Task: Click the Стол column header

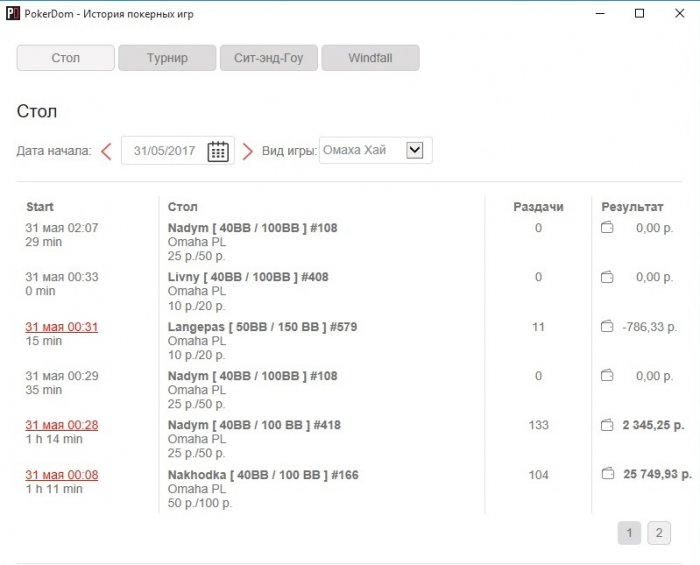Action: [183, 207]
